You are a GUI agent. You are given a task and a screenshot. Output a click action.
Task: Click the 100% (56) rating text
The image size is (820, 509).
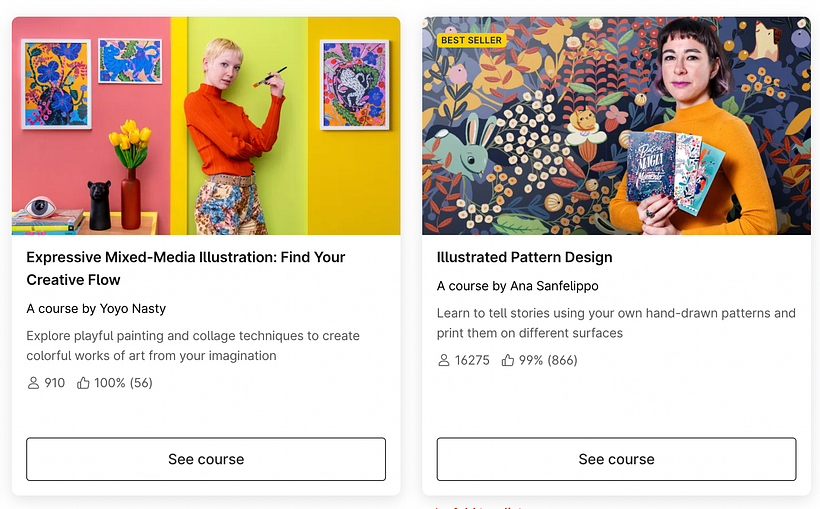pos(123,383)
